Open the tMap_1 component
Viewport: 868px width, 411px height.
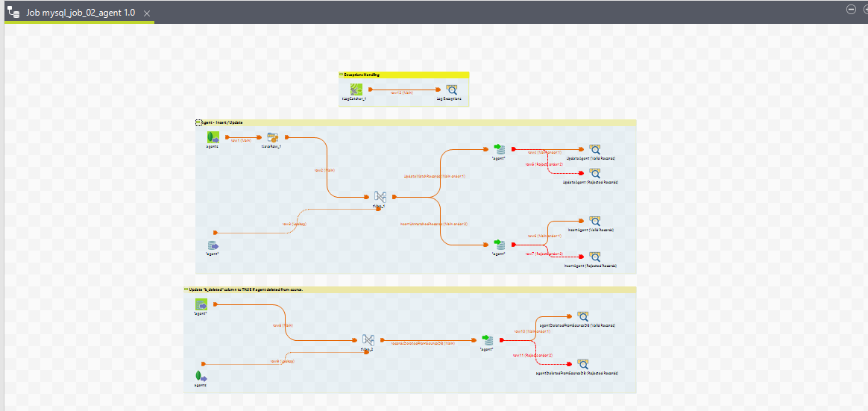pyautogui.click(x=380, y=196)
